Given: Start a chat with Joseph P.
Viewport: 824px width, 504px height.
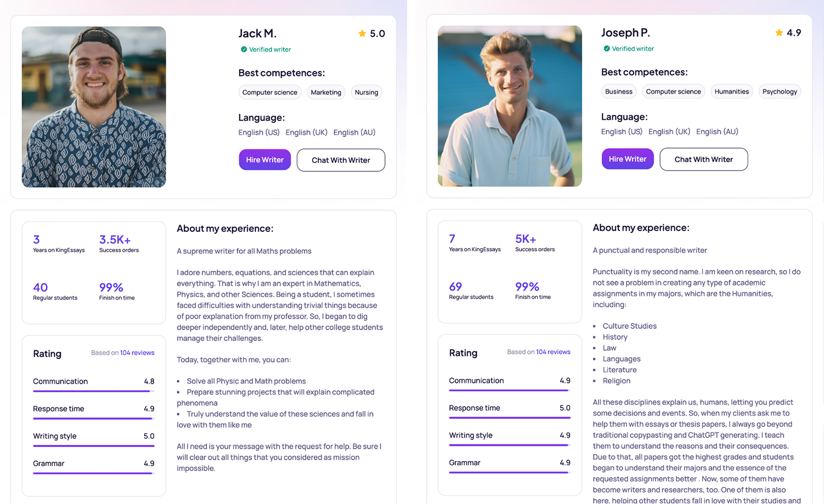Looking at the screenshot, I should [704, 159].
